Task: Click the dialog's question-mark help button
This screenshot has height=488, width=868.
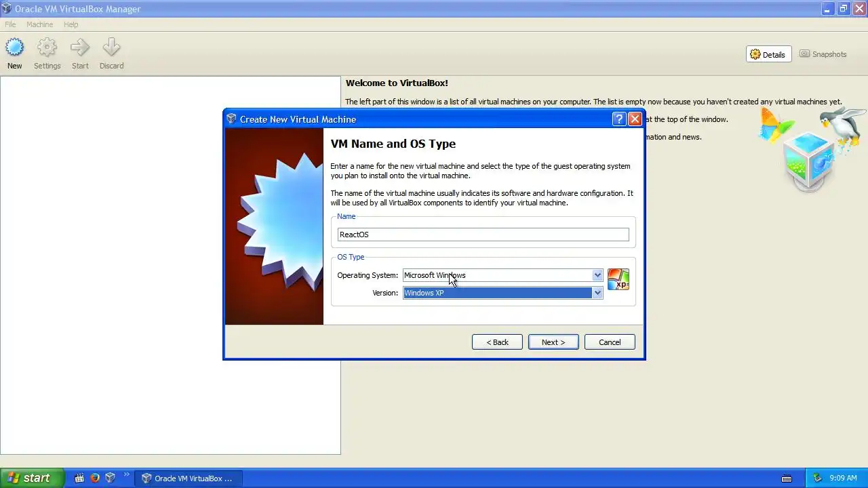Action: tap(618, 119)
